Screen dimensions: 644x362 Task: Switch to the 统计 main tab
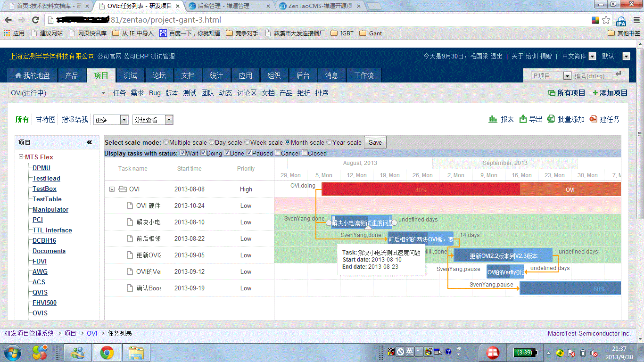pos(217,75)
